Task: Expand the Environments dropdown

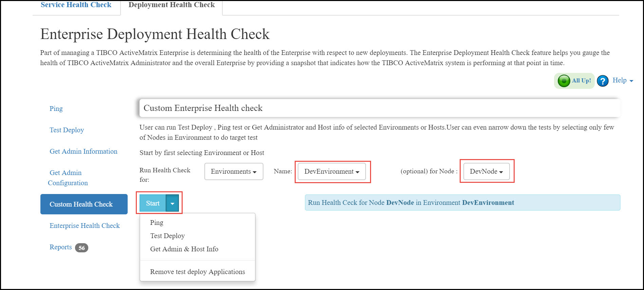Action: click(234, 171)
